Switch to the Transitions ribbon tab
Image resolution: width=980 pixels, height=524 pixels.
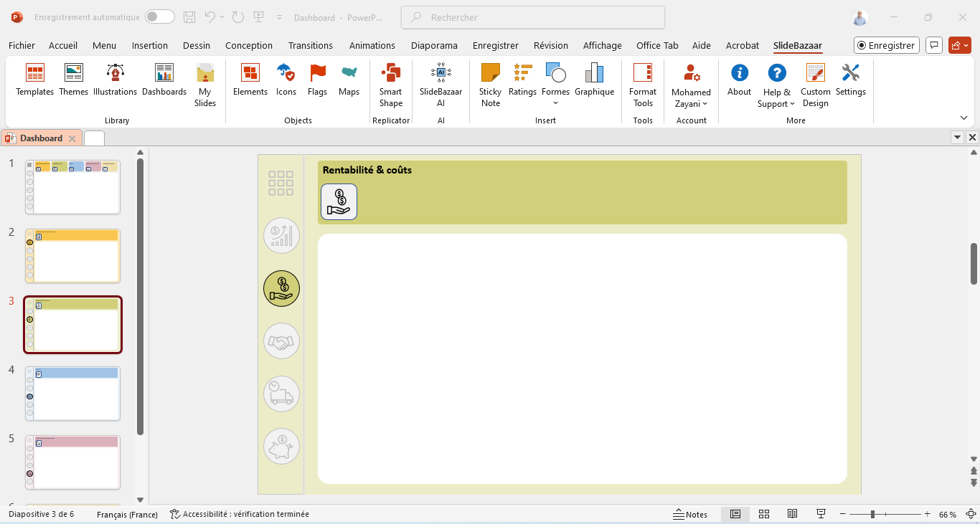click(x=310, y=45)
